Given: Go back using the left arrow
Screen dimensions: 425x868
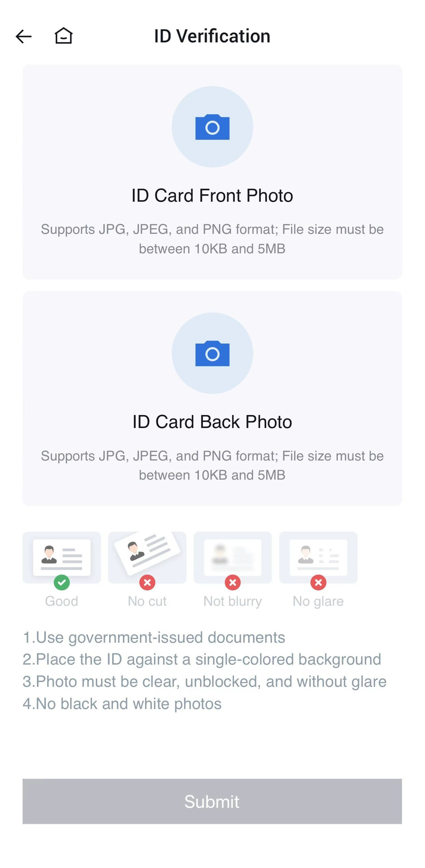Looking at the screenshot, I should click(x=24, y=36).
